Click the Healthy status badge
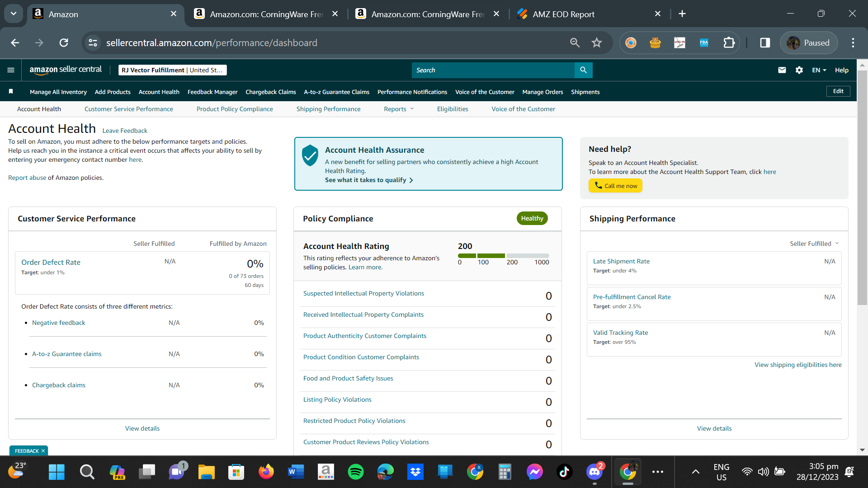 (x=532, y=218)
